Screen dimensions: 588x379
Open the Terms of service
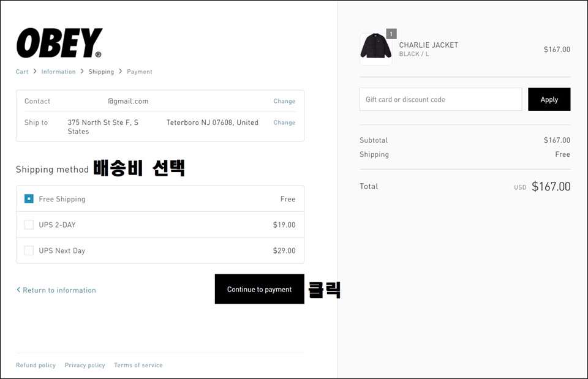click(x=138, y=365)
